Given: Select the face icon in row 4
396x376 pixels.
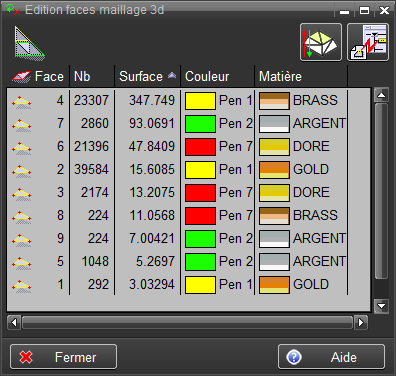Looking at the screenshot, I should point(22,170).
